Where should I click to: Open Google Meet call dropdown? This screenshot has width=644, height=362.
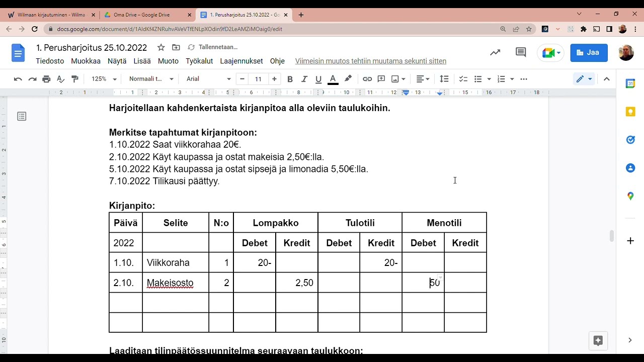click(551, 52)
